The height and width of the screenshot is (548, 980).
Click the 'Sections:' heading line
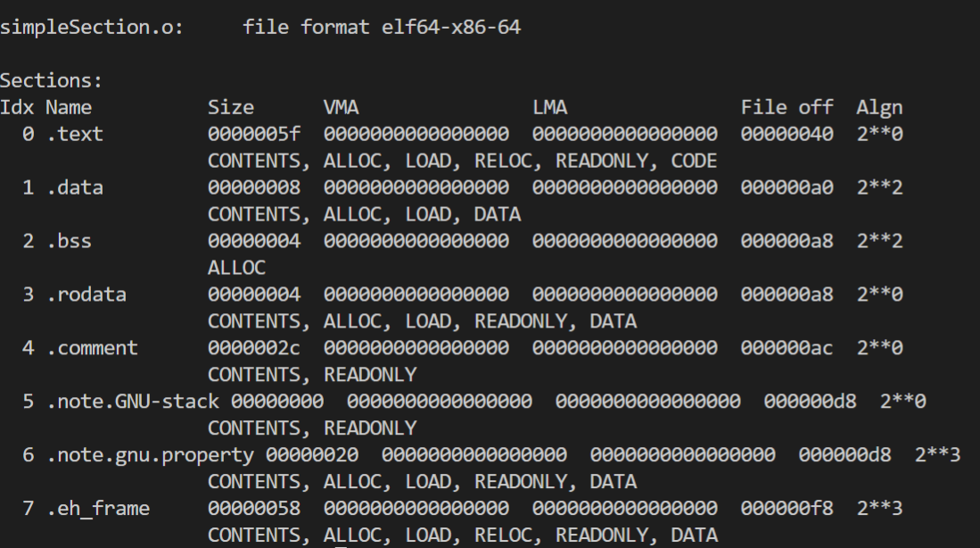pyautogui.click(x=52, y=81)
